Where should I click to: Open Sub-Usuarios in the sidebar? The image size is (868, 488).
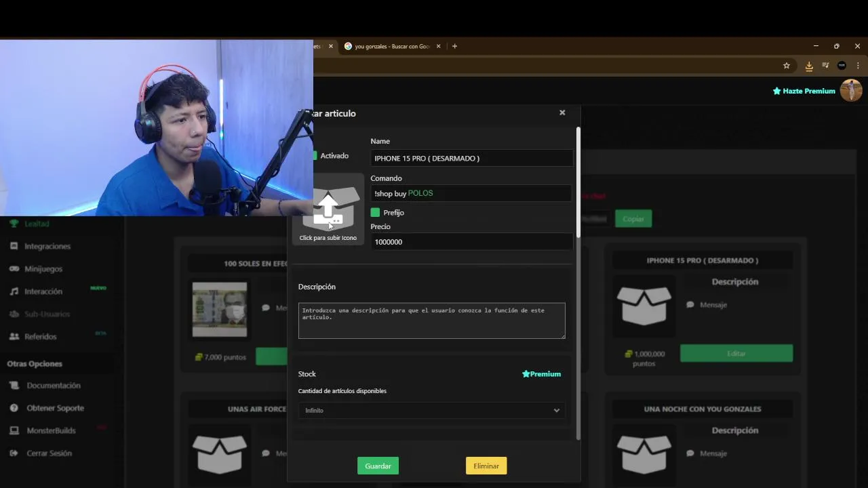coord(47,314)
